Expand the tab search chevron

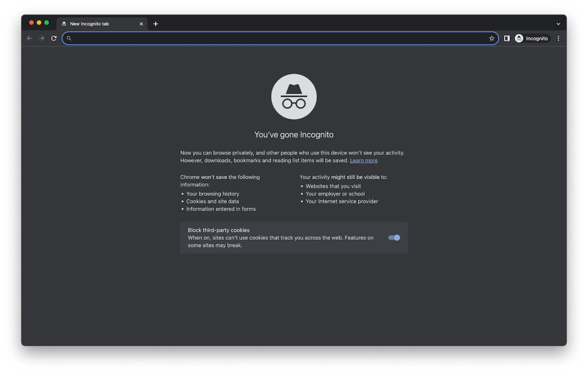559,24
